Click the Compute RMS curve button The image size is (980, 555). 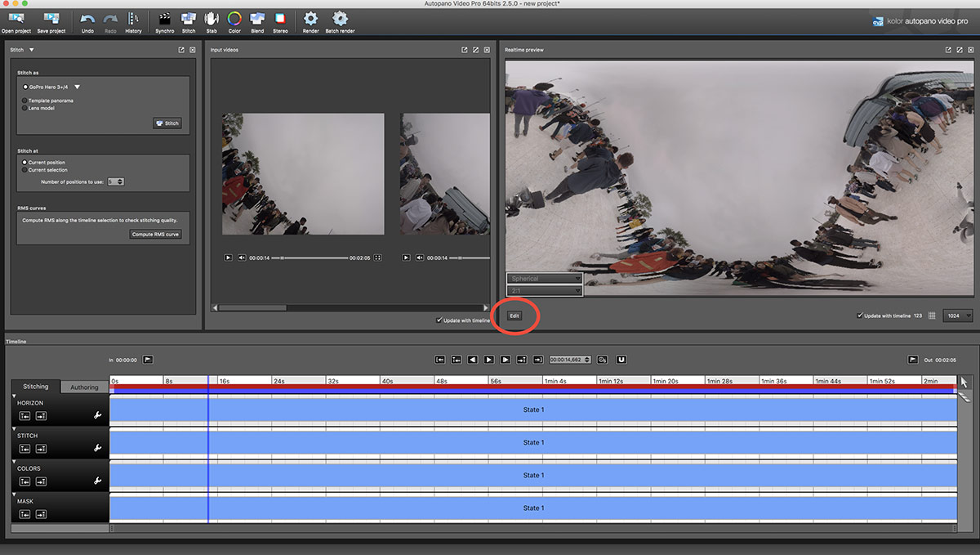pos(156,235)
